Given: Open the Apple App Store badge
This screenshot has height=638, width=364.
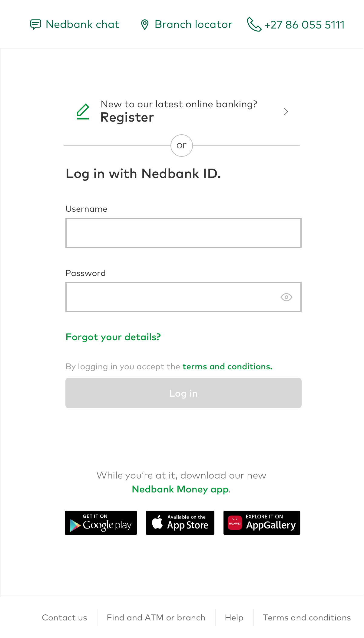Looking at the screenshot, I should (180, 523).
